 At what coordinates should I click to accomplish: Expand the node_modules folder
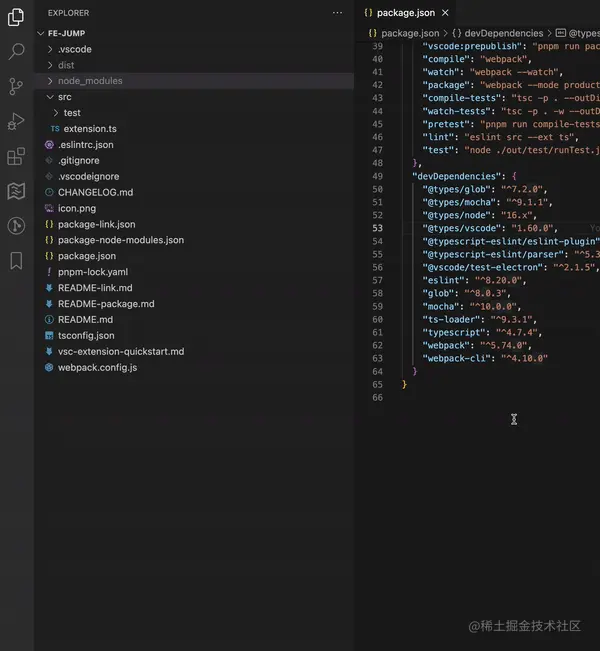(x=194, y=81)
